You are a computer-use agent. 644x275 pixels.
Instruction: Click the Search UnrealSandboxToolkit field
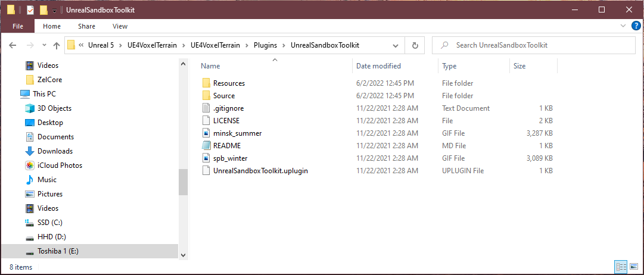[x=534, y=45]
